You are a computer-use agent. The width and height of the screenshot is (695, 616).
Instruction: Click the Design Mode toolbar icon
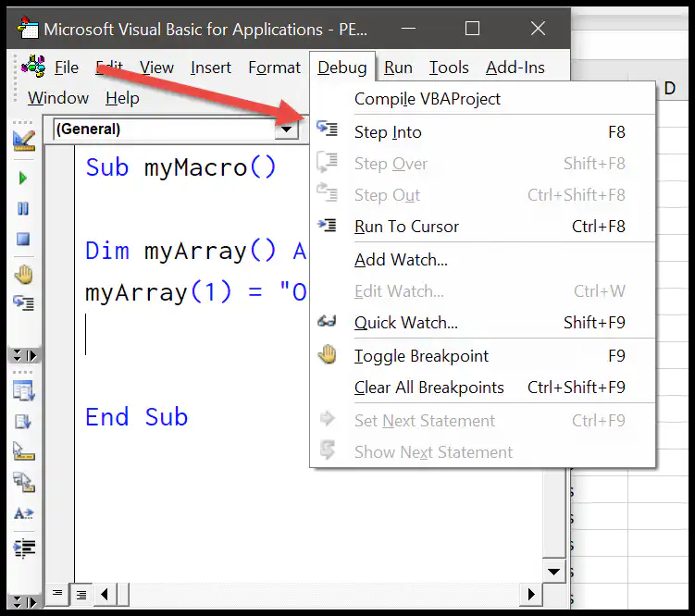[x=24, y=142]
